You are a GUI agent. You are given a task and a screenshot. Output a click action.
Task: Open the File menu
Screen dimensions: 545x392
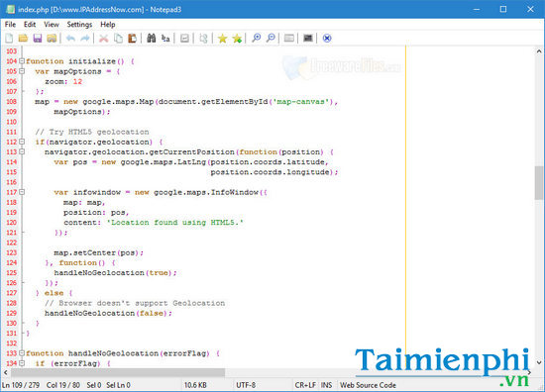point(10,25)
